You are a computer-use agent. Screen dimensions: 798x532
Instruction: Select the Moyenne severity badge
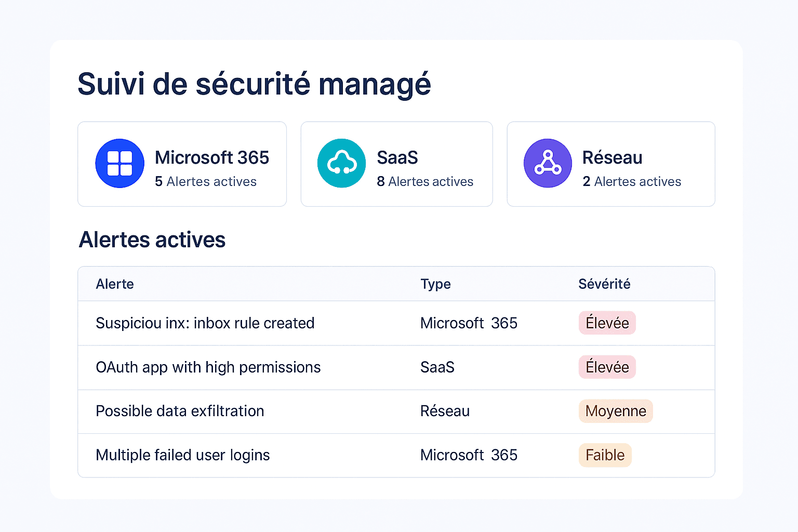[x=616, y=411]
